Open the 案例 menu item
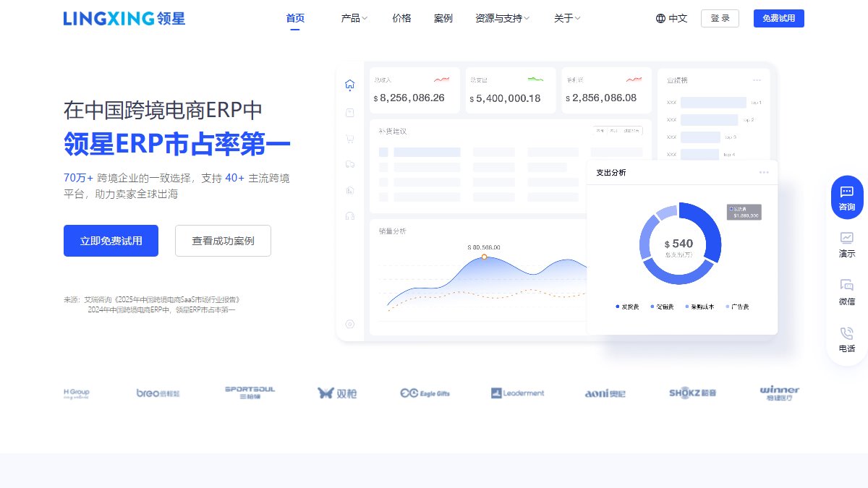Image resolution: width=868 pixels, height=488 pixels. (443, 18)
